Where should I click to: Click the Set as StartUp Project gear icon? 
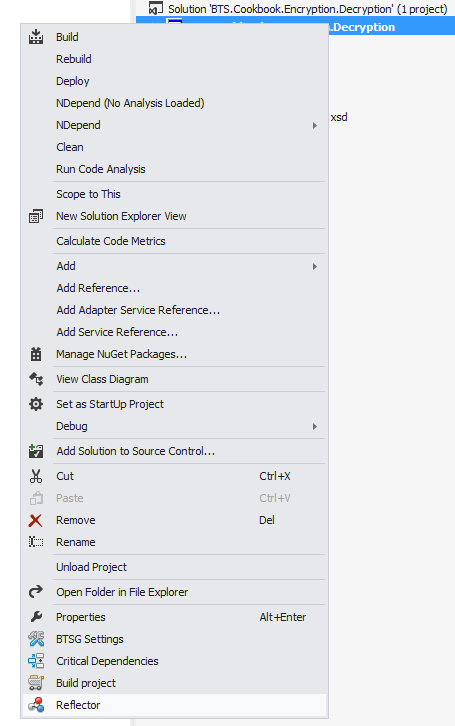click(36, 404)
